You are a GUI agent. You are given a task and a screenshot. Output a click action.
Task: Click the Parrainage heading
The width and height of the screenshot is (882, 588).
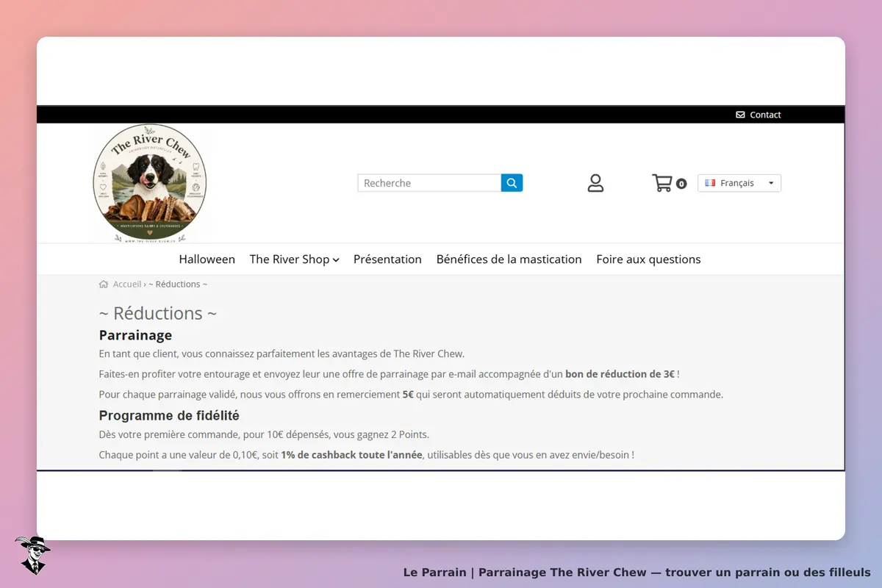coord(135,335)
